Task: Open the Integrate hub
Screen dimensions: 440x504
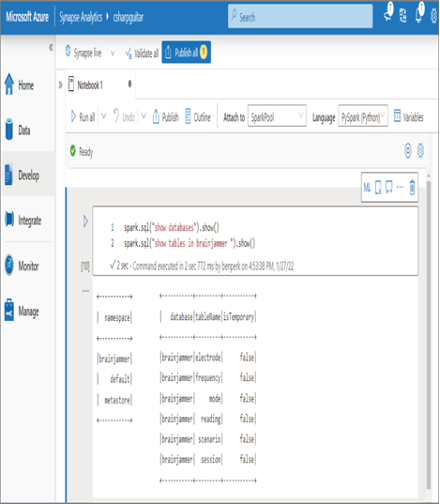Action: 23,221
